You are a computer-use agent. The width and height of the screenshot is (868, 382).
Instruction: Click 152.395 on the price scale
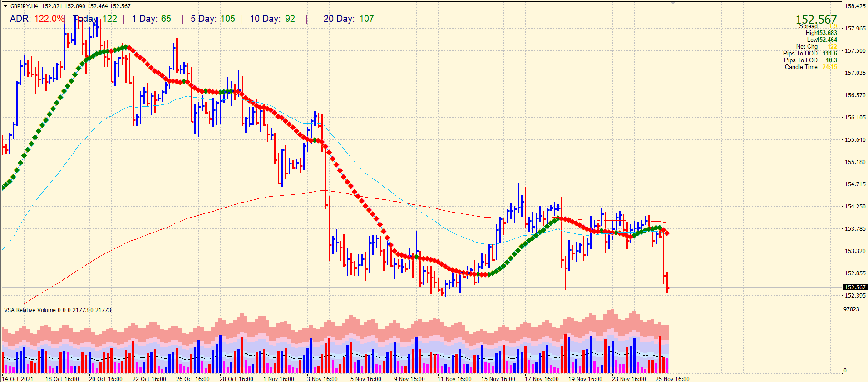[855, 296]
